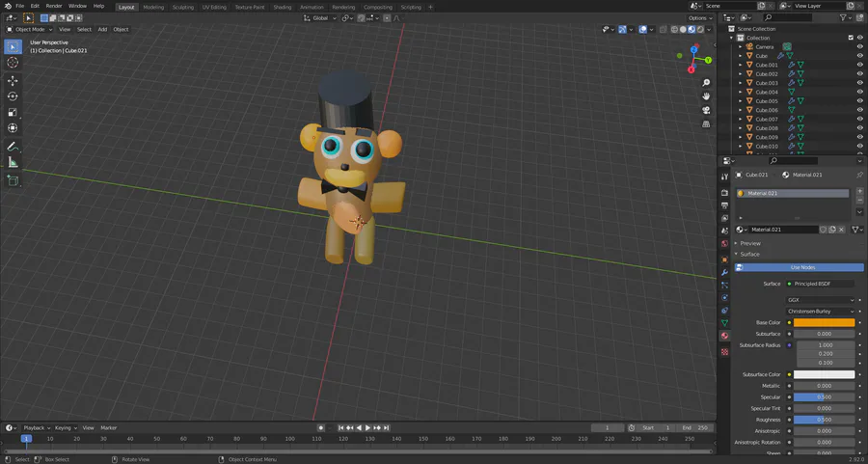The image size is (868, 464).
Task: Switch perspective/orthographic with the grid icon
Action: tap(706, 124)
